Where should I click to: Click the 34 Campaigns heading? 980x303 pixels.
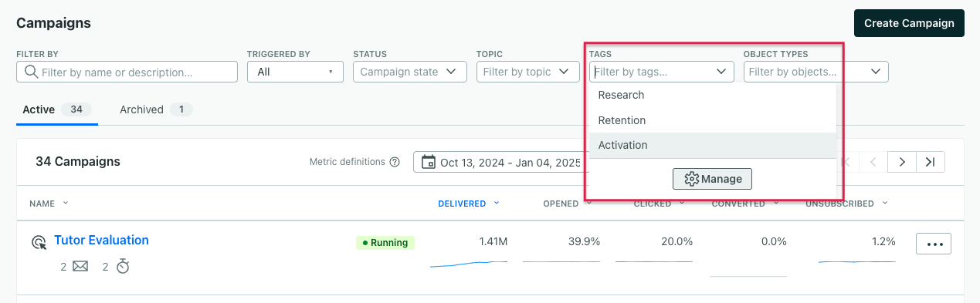pyautogui.click(x=78, y=162)
